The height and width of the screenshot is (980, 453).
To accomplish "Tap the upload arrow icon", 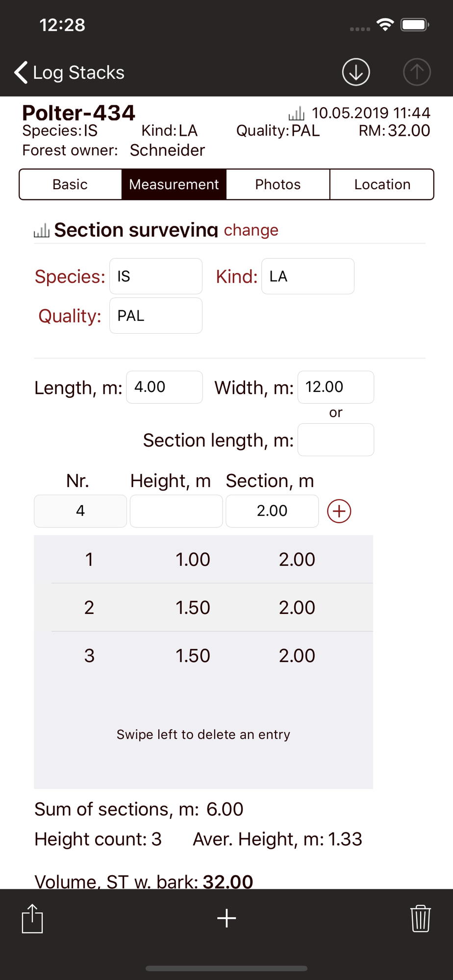I will [x=417, y=72].
